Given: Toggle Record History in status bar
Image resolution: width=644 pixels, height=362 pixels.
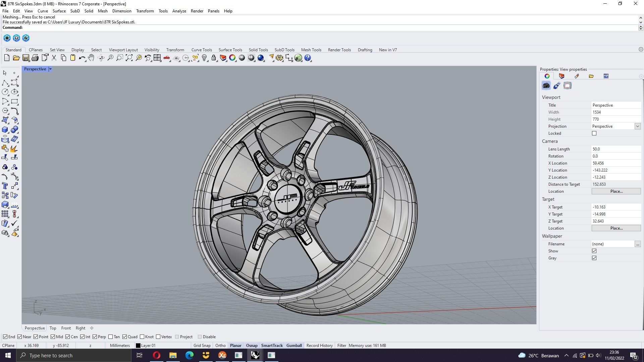Looking at the screenshot, I should click(x=319, y=346).
